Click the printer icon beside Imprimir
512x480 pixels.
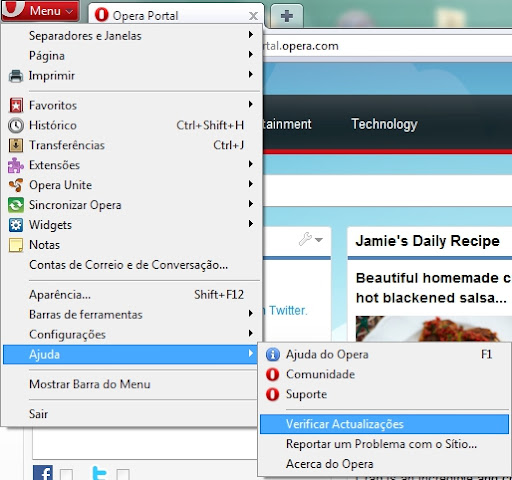tap(16, 76)
